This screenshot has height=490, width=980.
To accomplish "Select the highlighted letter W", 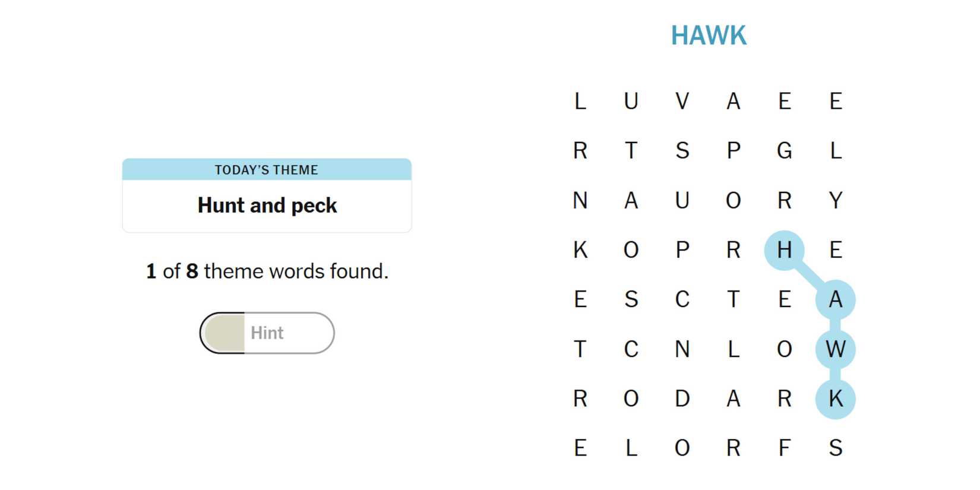I will [x=835, y=349].
